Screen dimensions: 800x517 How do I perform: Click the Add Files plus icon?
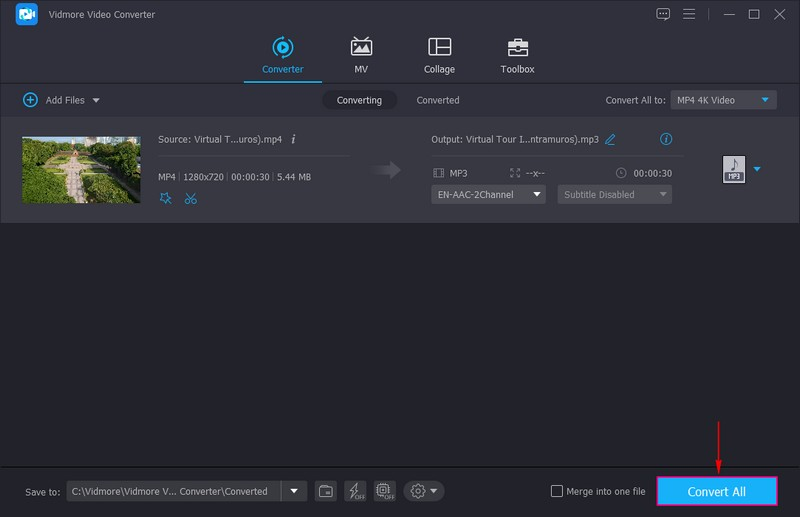(30, 100)
